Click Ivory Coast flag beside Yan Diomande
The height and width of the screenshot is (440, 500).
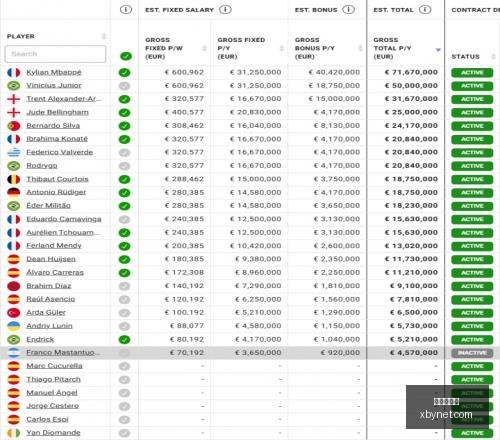(14, 433)
